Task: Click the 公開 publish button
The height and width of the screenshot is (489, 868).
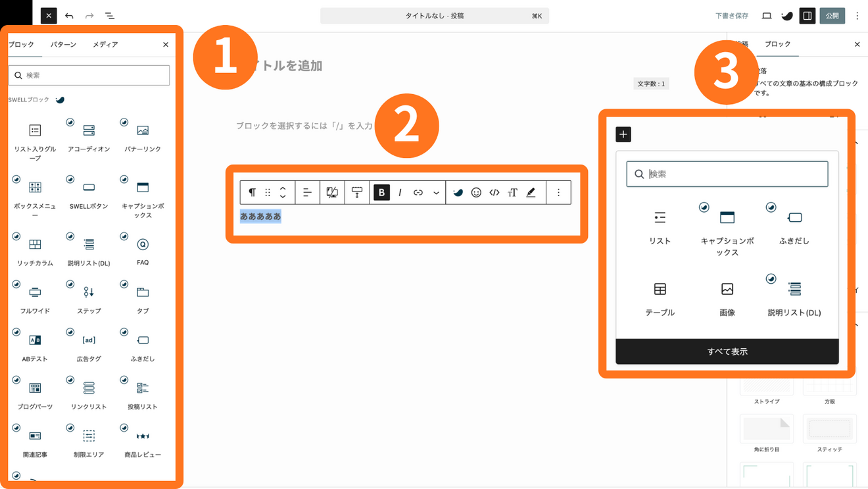Action: click(832, 16)
